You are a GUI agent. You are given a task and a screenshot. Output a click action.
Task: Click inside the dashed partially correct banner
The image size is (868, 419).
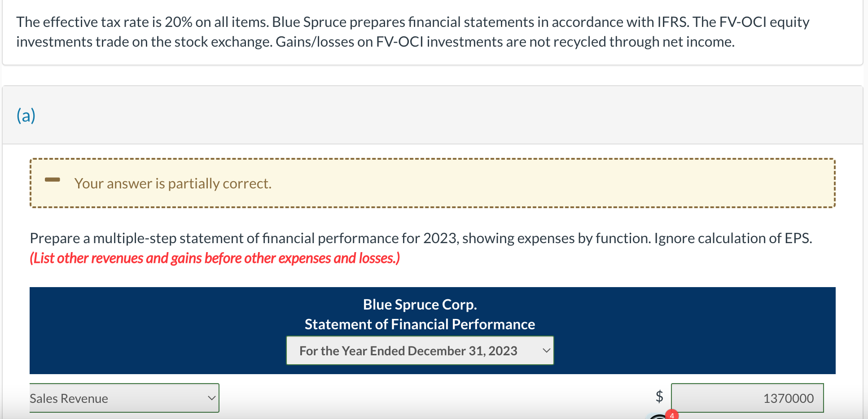point(431,183)
